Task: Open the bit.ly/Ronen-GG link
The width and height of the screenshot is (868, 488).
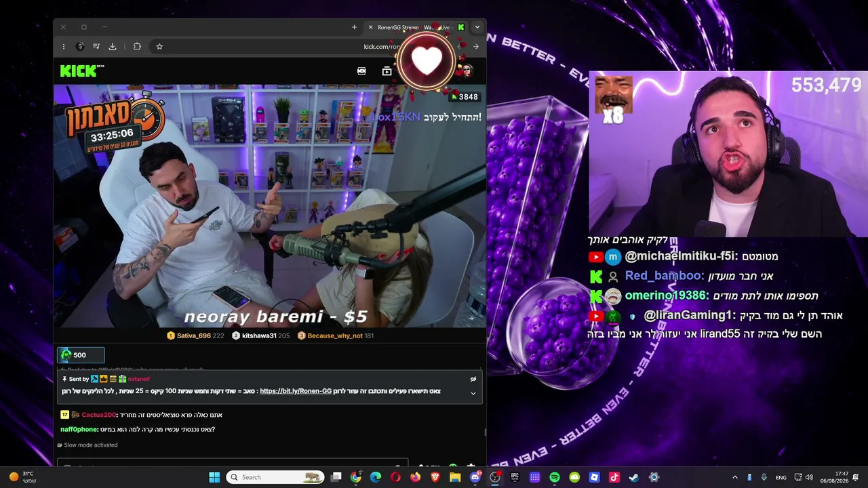Action: click(296, 391)
